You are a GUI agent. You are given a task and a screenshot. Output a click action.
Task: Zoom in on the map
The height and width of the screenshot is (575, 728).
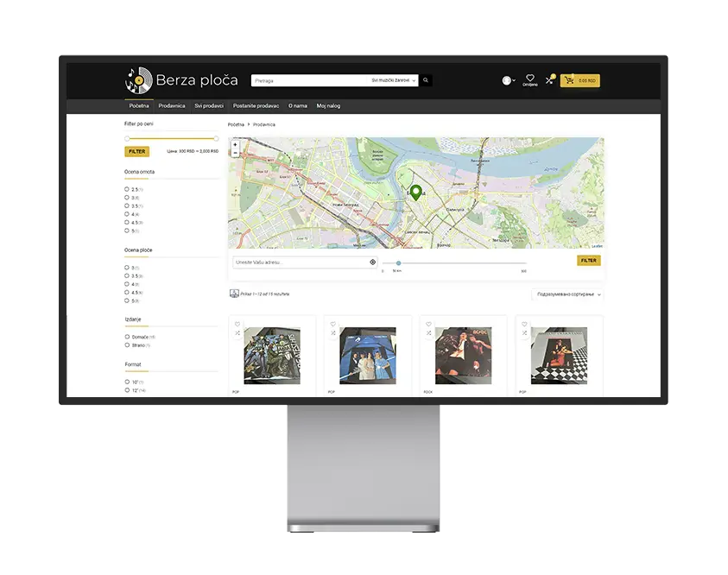coord(235,144)
